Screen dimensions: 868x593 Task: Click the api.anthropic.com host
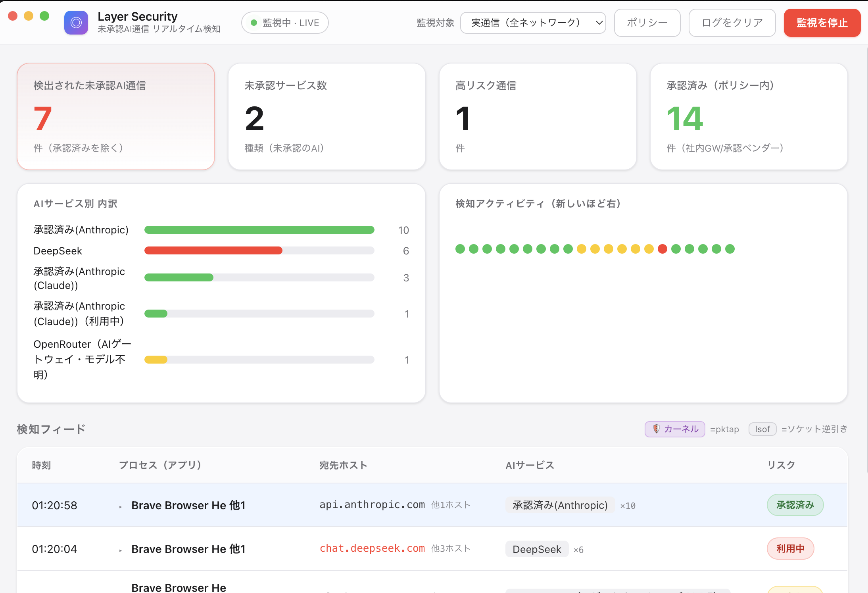click(372, 504)
